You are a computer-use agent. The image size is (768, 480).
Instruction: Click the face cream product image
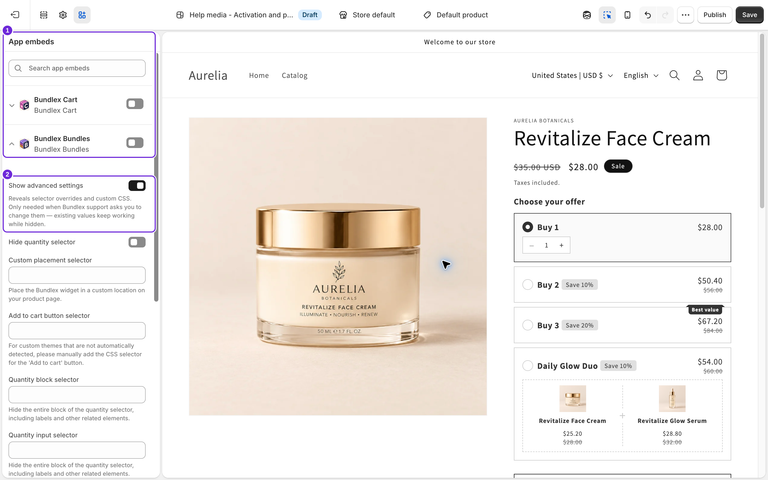[x=338, y=266]
